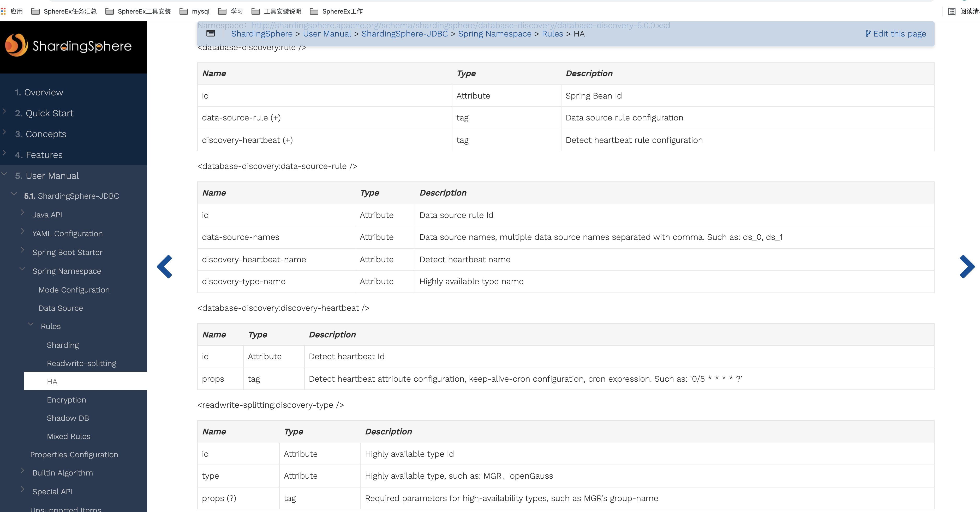Select Encryption in the sidebar
980x512 pixels.
pyautogui.click(x=66, y=400)
